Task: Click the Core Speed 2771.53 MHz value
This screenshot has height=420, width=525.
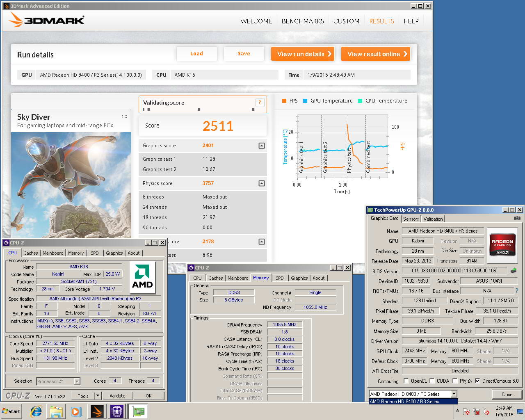Action: 55,343
